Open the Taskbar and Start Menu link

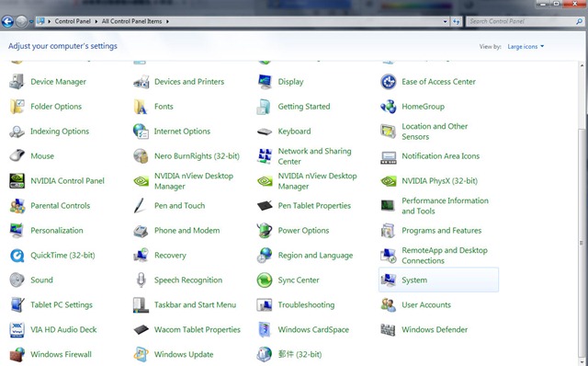pyautogui.click(x=195, y=304)
